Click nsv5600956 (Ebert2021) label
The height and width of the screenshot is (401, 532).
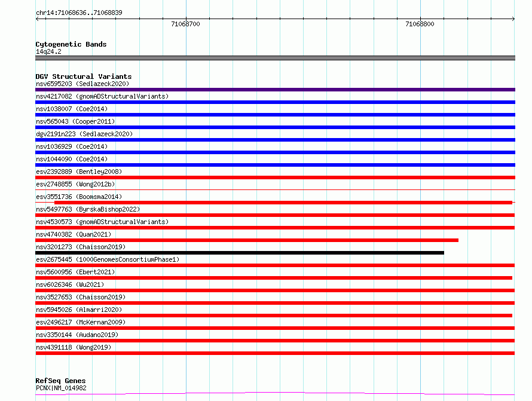point(75,272)
